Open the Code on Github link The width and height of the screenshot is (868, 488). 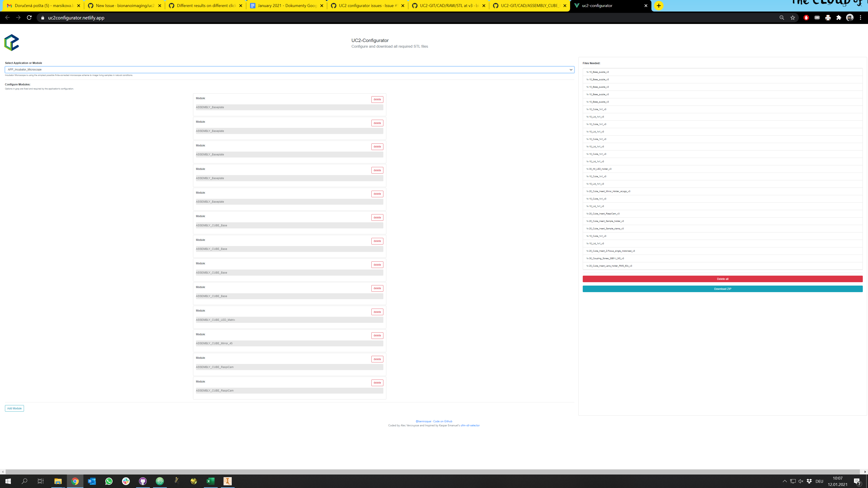(x=442, y=421)
